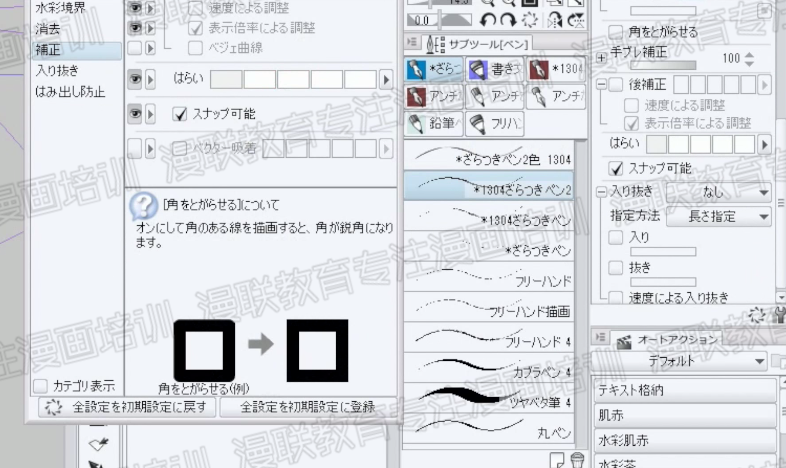Click the first はらい indicator box in the detail dialog
Screen dimensions: 786x468
tap(226, 79)
